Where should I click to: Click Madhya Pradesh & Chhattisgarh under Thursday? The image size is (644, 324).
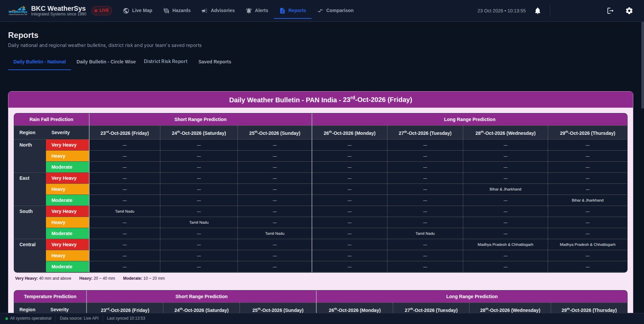pos(588,245)
